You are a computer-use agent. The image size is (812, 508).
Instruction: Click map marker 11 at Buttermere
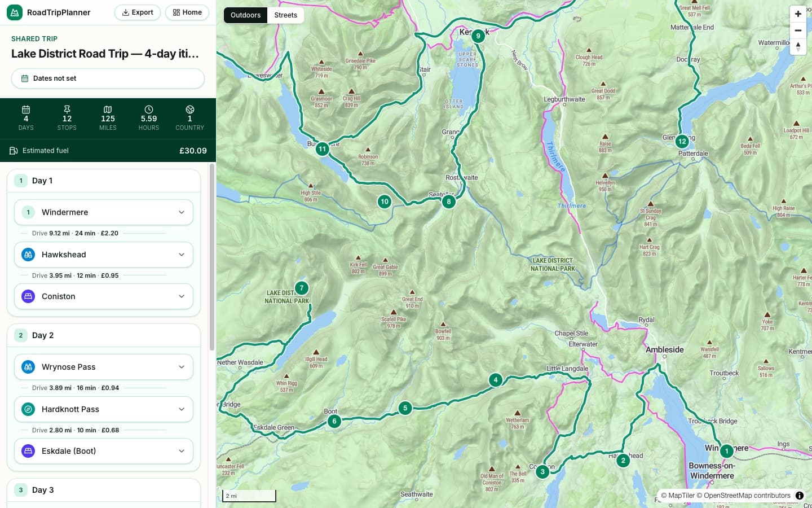322,149
